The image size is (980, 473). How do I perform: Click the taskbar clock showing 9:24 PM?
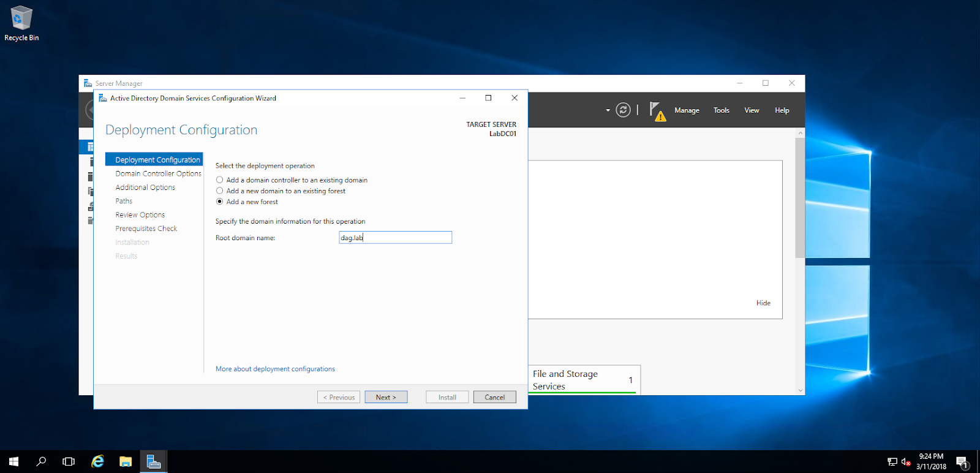931,461
